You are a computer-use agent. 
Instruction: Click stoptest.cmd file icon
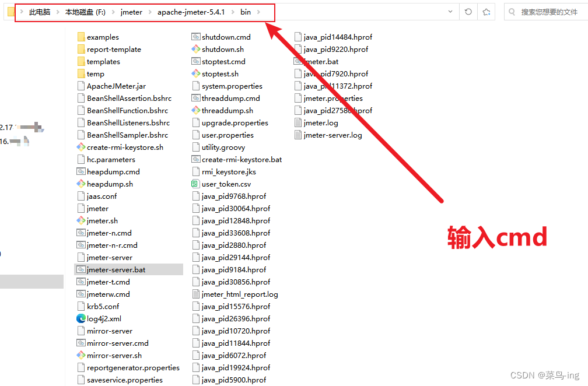pos(195,61)
